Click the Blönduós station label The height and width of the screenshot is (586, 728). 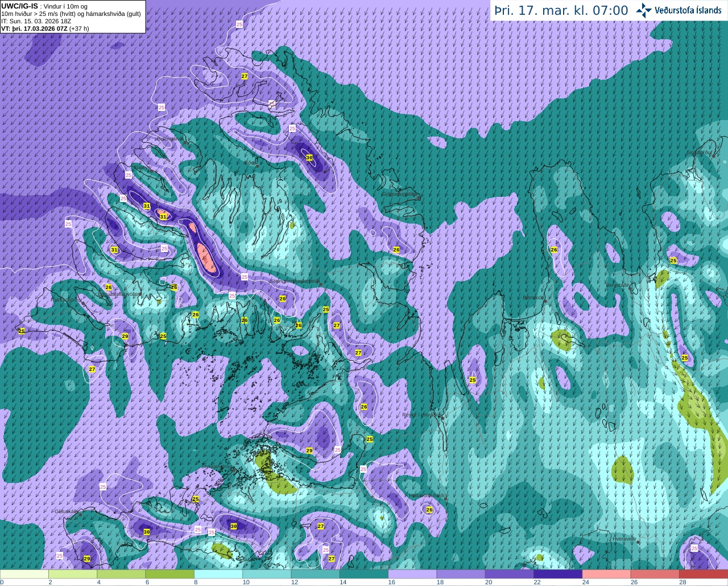(x=533, y=298)
